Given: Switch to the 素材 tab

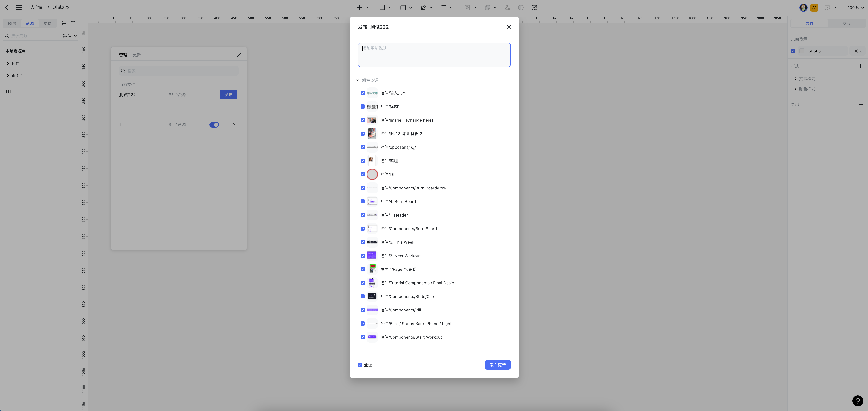Looking at the screenshot, I should click(48, 23).
